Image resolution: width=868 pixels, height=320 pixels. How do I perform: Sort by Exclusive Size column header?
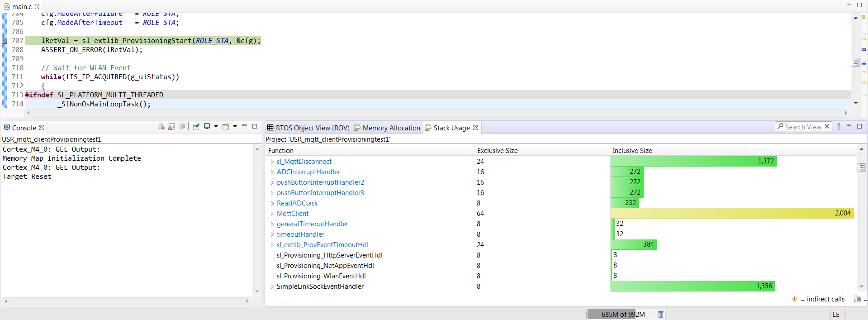(542, 151)
